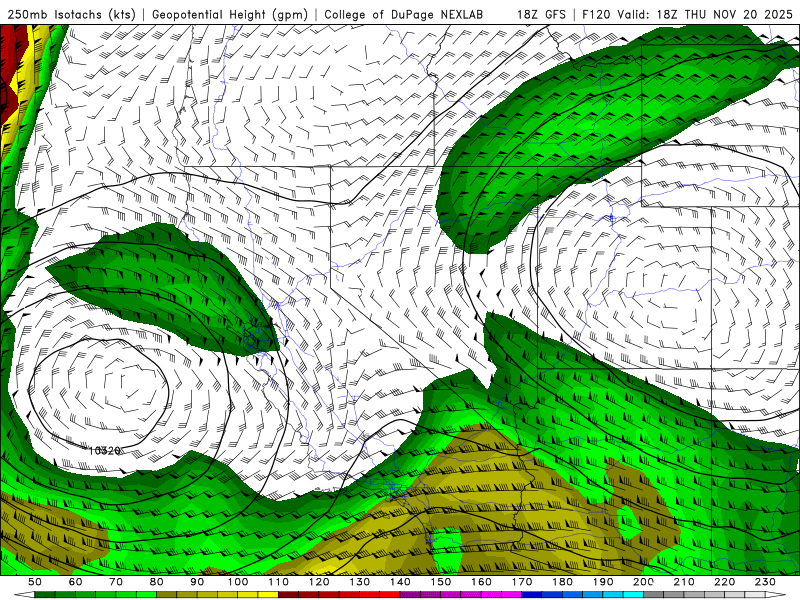Screen dimensions: 800x600
Task: Click the '250mb Isotachs (kts)' title text
Action: tap(71, 14)
